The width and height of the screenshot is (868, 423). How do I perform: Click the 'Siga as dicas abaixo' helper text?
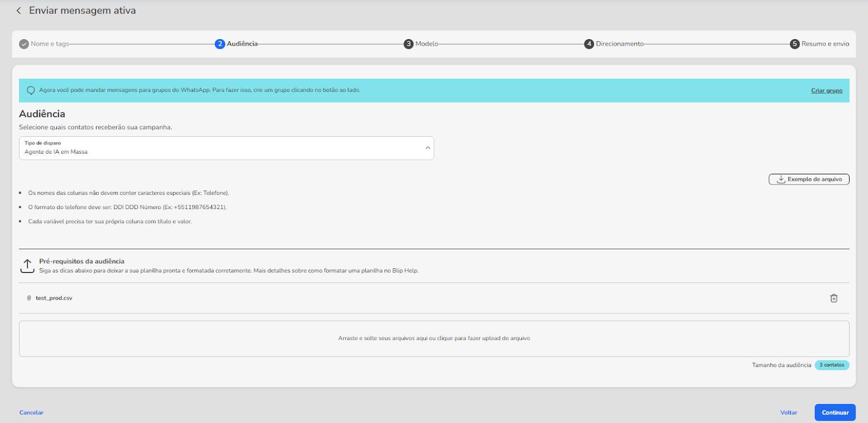click(228, 270)
